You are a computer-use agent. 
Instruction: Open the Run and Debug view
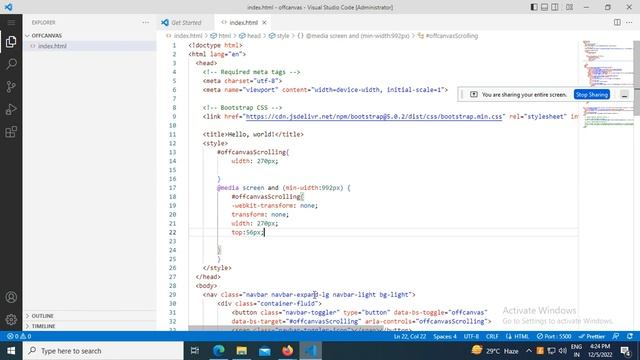tap(11, 109)
